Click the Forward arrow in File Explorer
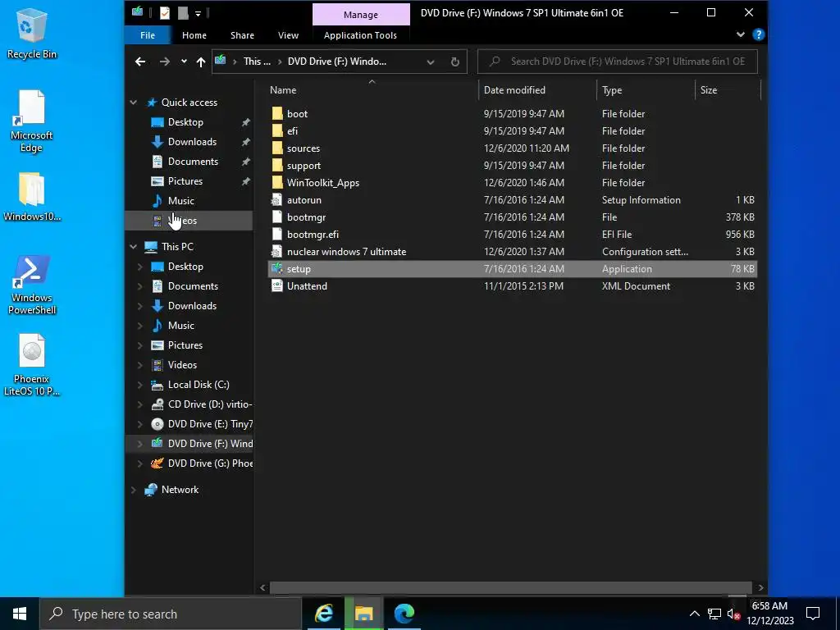The image size is (840, 630). click(164, 62)
